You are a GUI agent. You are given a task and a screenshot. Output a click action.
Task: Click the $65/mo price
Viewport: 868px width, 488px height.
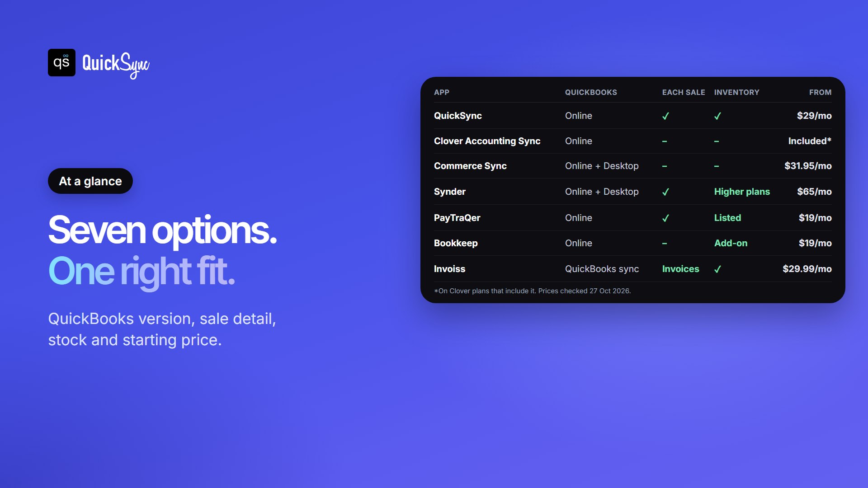coord(814,192)
